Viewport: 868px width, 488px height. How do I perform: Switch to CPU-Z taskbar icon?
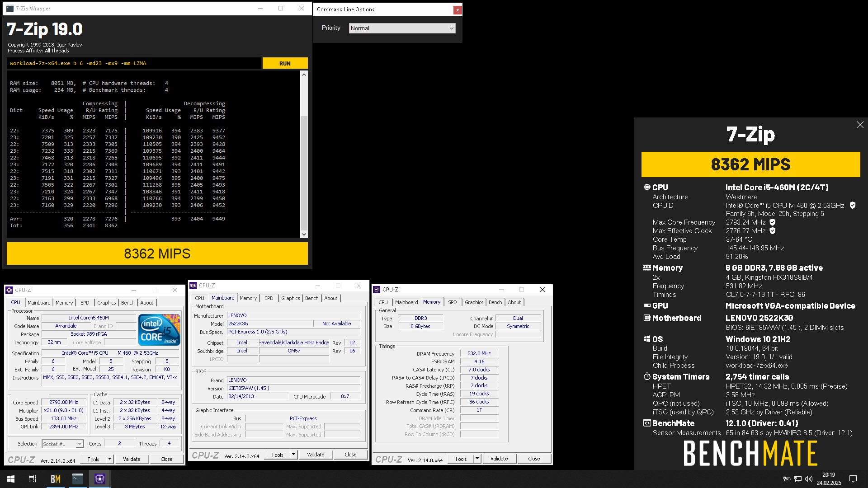(x=100, y=479)
